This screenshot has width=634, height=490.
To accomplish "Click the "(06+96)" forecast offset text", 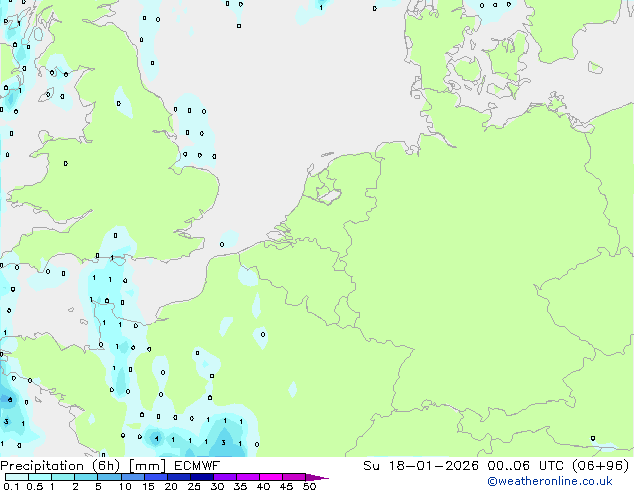I will [x=601, y=466].
